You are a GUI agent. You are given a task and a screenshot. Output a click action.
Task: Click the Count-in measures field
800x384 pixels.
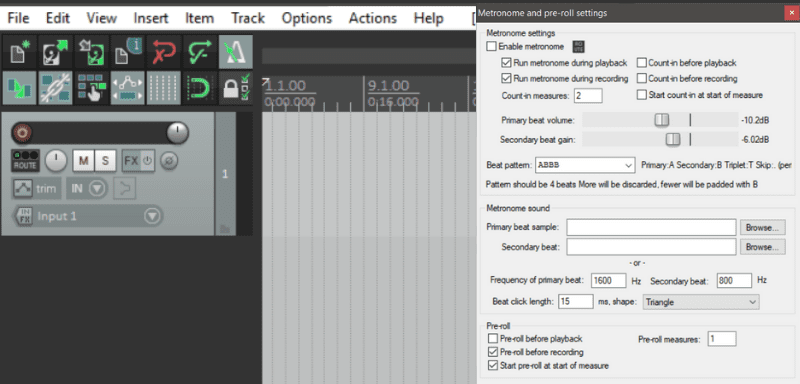point(588,95)
